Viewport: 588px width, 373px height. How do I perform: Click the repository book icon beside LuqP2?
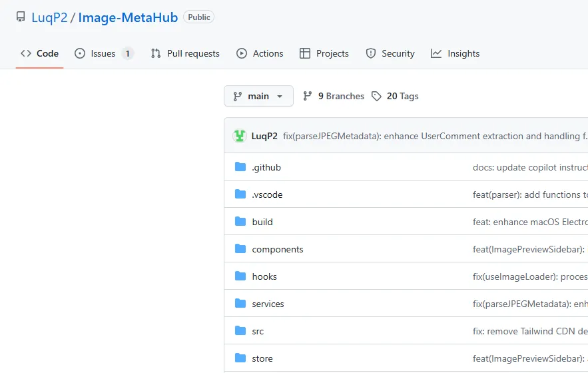click(21, 17)
